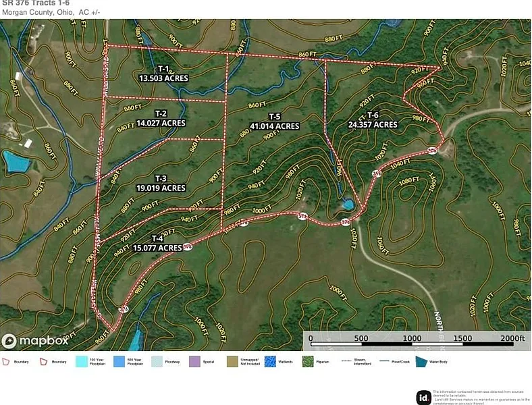Click the id. logo badge
This screenshot has height=405, width=532.
click(x=423, y=397)
